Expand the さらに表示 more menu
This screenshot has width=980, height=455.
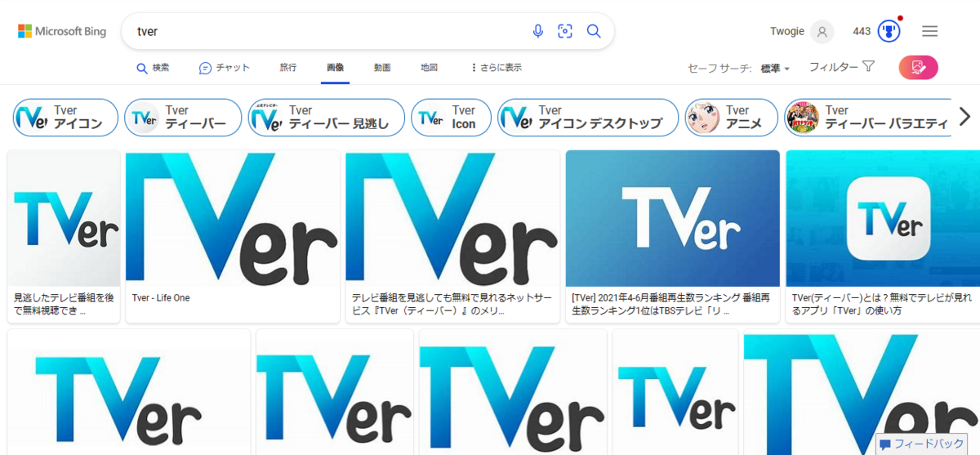point(497,68)
